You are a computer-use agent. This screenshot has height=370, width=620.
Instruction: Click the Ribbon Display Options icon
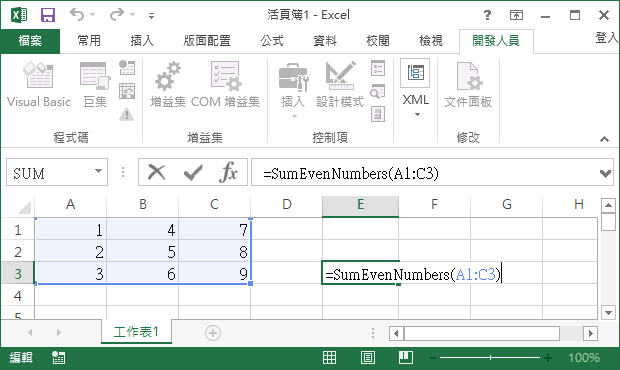click(516, 15)
